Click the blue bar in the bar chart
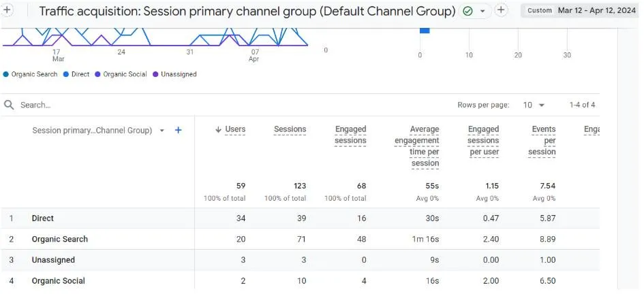 [x=425, y=30]
